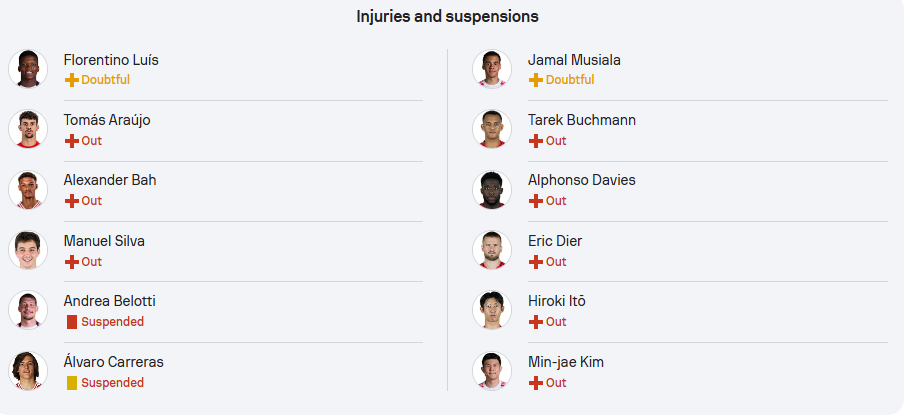Open Alexander Bah's avatar photo
Image resolution: width=910 pixels, height=419 pixels.
click(x=28, y=190)
